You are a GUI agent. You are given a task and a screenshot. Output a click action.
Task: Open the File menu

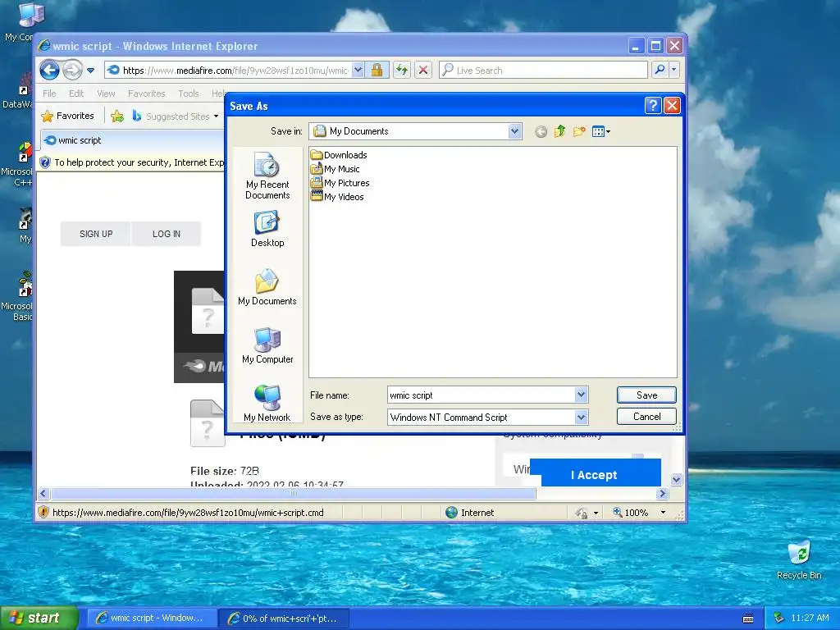pos(49,94)
